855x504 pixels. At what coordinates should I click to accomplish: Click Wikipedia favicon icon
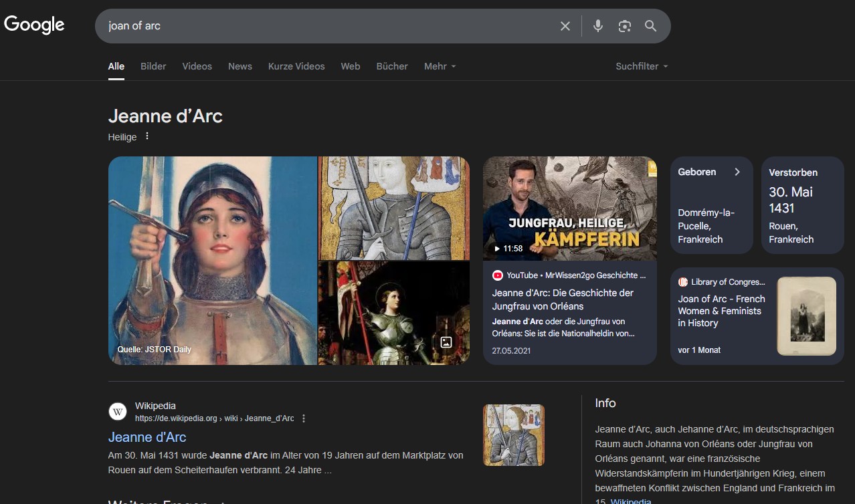click(x=118, y=412)
